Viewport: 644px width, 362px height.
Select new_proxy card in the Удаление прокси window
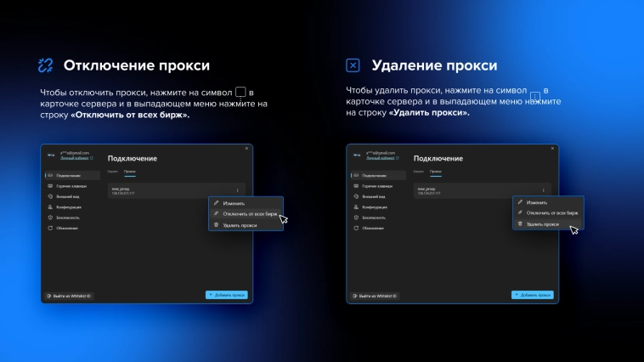pos(483,190)
